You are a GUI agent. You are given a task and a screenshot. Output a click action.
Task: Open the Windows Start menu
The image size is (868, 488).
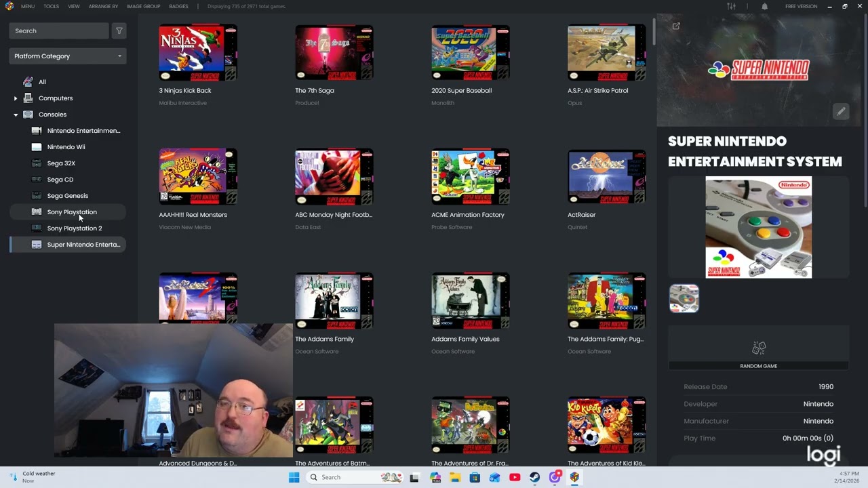point(294,477)
